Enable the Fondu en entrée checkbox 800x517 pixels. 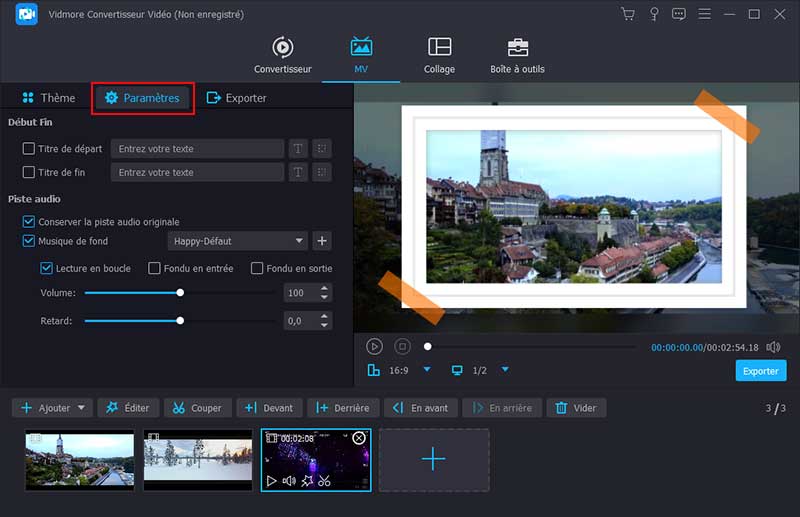coord(154,268)
